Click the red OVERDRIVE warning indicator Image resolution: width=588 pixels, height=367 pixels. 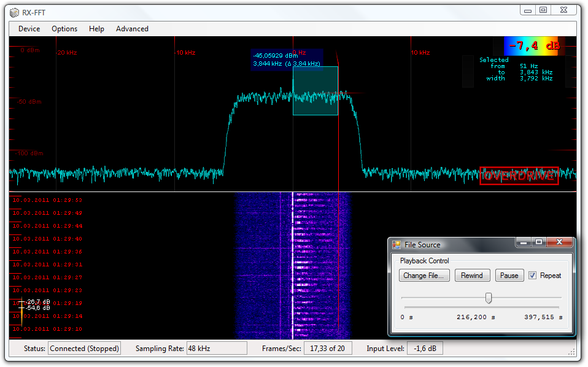pyautogui.click(x=519, y=176)
